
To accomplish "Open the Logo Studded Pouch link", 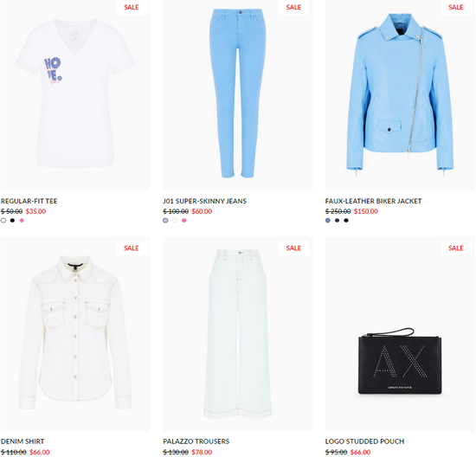I will (x=364, y=441).
